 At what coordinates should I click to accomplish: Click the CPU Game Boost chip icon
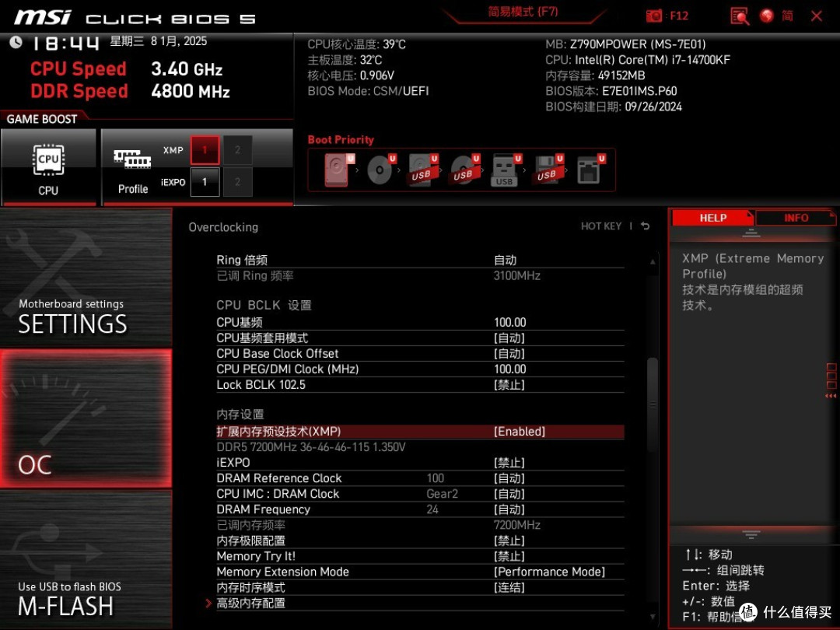(48, 159)
